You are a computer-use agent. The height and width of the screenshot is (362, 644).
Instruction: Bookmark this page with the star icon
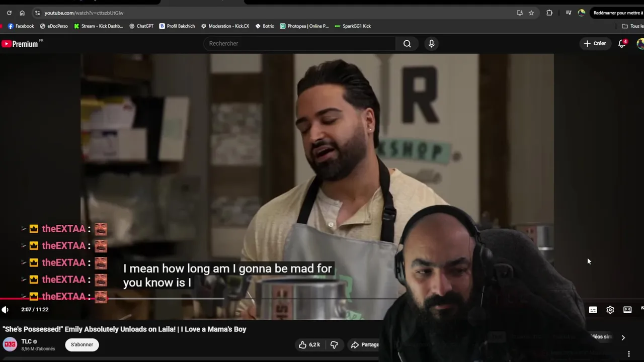531,13
